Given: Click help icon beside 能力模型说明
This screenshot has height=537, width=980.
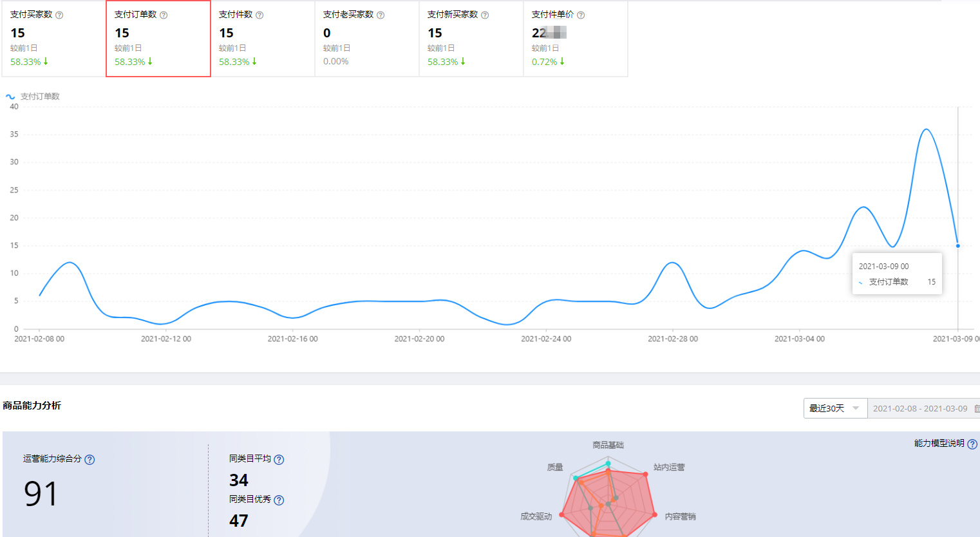Looking at the screenshot, I should click(972, 444).
